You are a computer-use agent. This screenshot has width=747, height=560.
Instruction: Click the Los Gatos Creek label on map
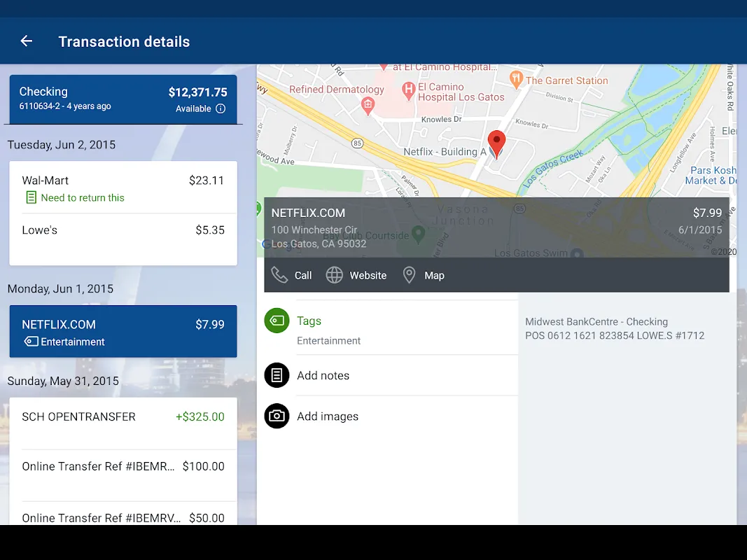[x=554, y=168]
